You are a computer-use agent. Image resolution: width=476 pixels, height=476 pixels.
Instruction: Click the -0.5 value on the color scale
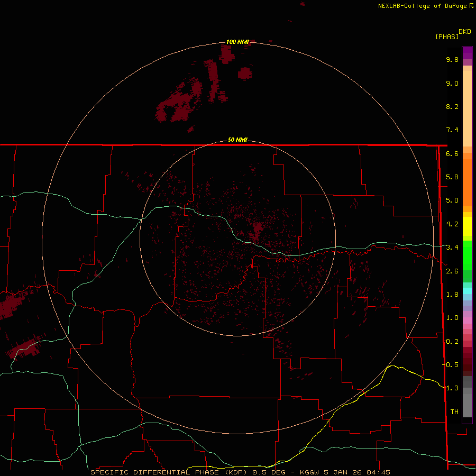[x=451, y=365]
